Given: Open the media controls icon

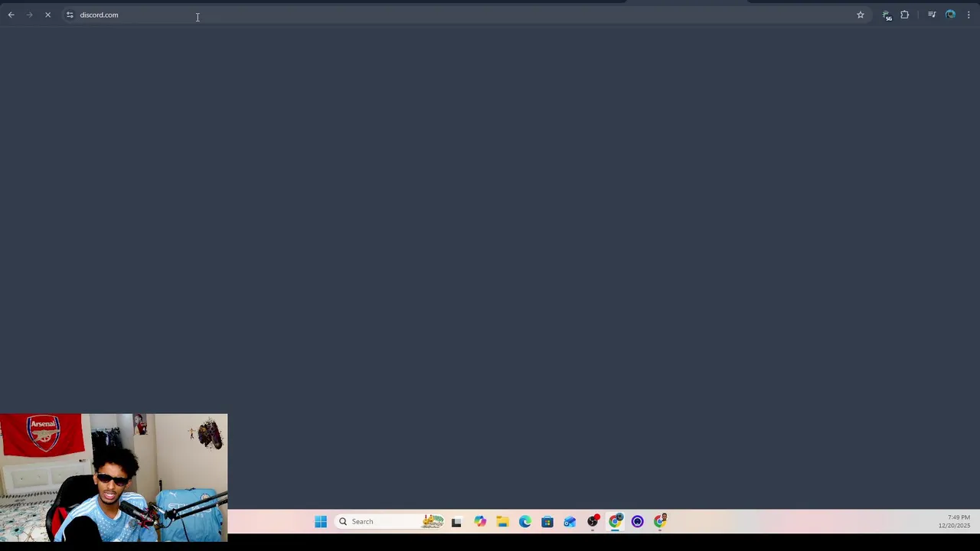Looking at the screenshot, I should pos(932,15).
